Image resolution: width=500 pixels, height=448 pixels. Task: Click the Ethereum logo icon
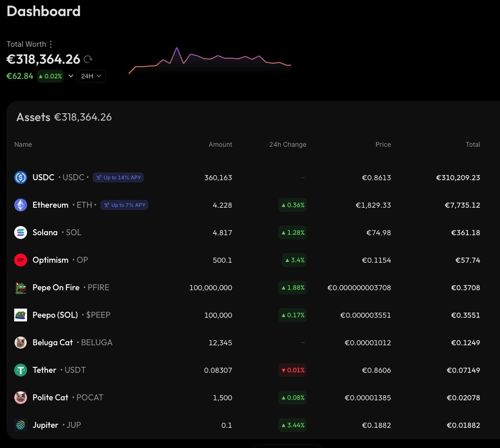[x=21, y=205]
